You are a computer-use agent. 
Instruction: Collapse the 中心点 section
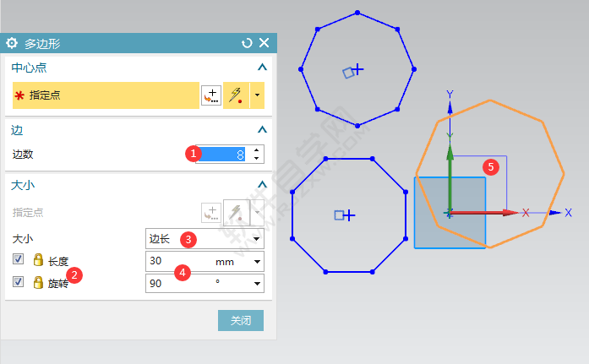tap(262, 68)
